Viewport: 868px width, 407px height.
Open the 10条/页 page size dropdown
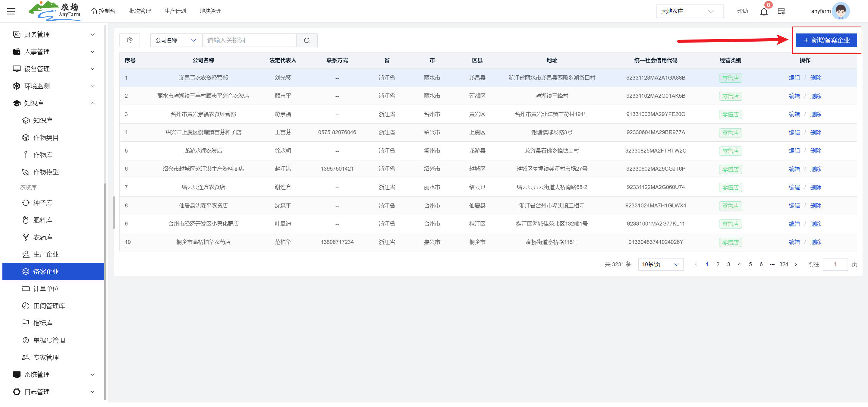[x=660, y=264]
